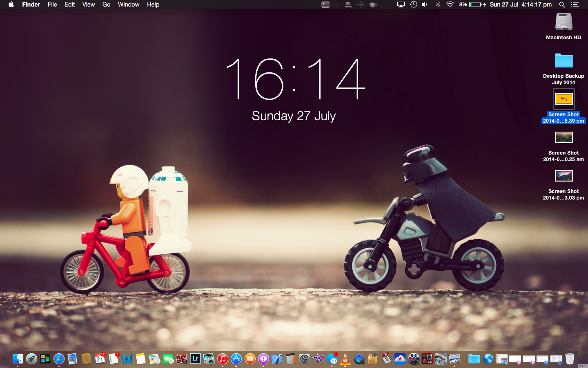588x368 pixels.
Task: Open the Help menu
Action: coord(153,4)
